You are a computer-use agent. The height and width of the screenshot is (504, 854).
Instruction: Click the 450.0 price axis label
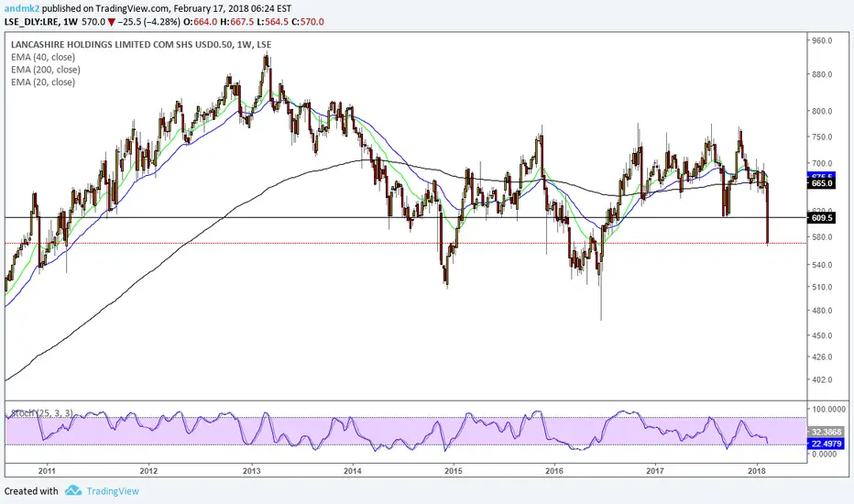(822, 335)
